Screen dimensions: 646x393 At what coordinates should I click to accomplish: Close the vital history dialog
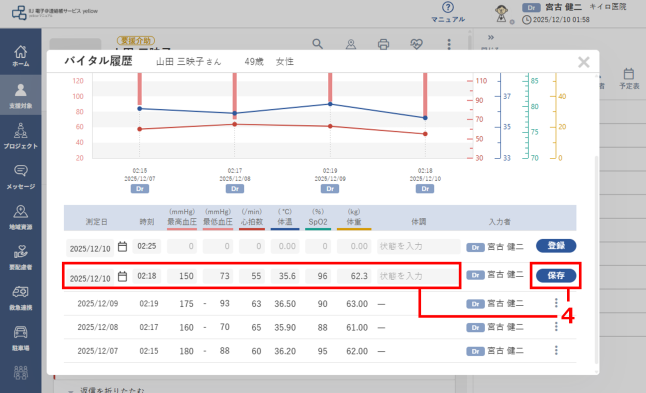pyautogui.click(x=583, y=62)
